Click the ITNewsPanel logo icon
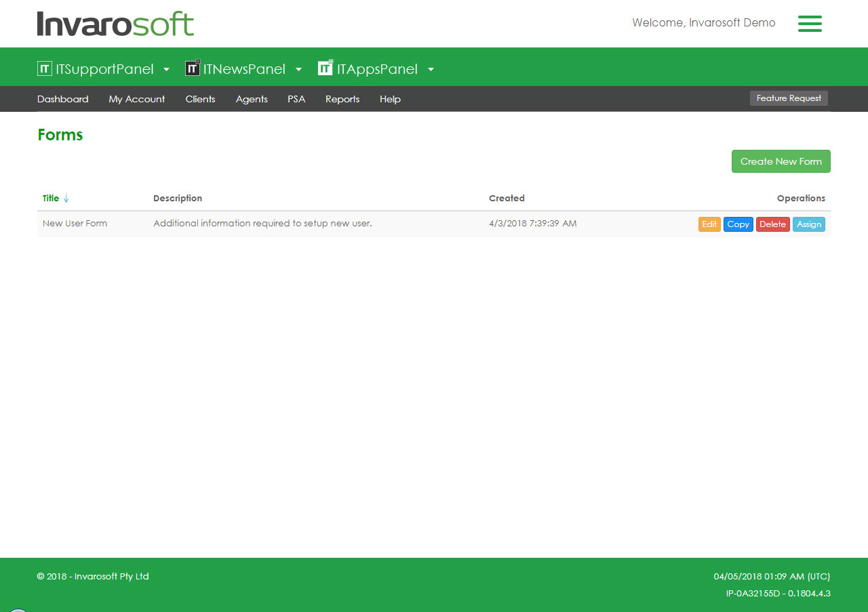Viewport: 868px width, 612px height. tap(193, 68)
